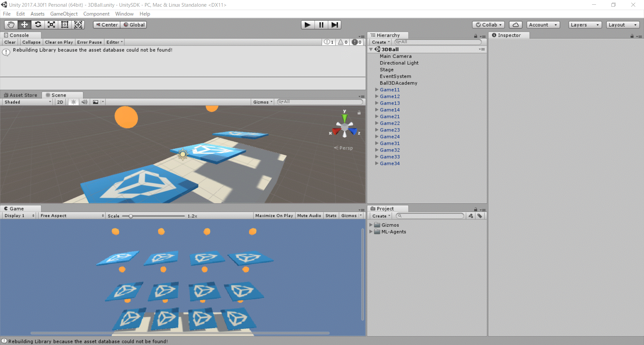Open the cloud Services panel

(x=516, y=25)
